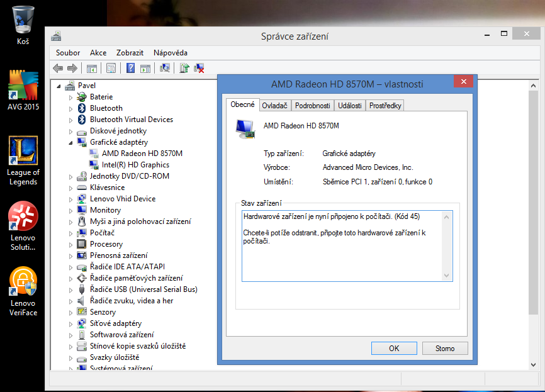Screen dimensions: 545x392
Task: Click the Advanced Micro Devices, Inc. value
Action: pos(368,167)
